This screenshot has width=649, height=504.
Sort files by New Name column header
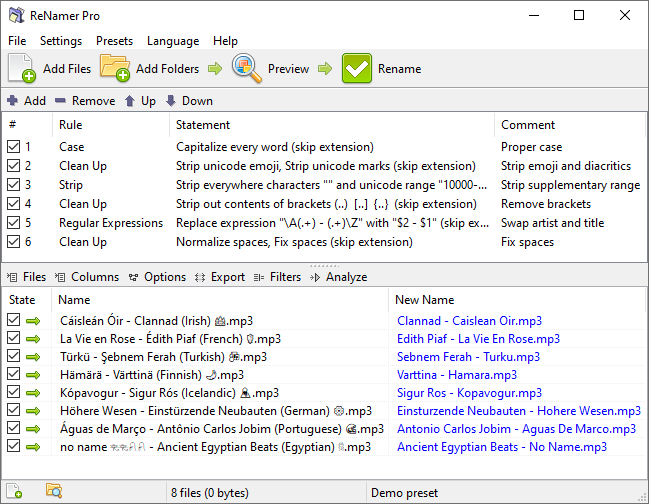click(x=423, y=299)
